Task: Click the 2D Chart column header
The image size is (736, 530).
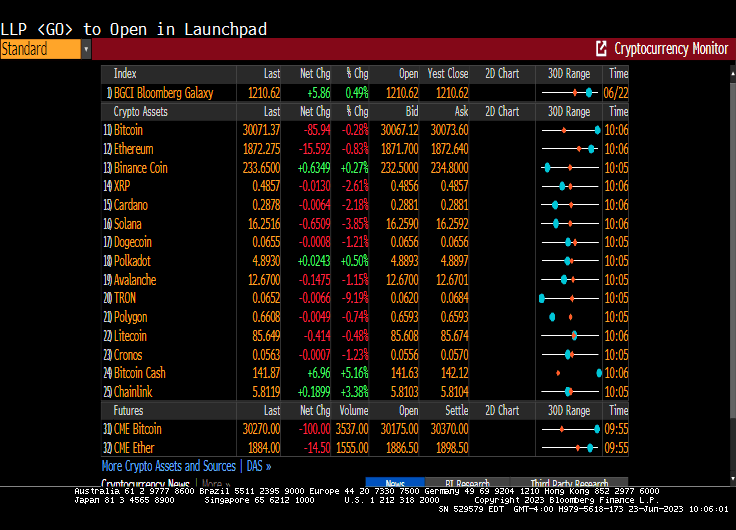Action: [x=502, y=74]
